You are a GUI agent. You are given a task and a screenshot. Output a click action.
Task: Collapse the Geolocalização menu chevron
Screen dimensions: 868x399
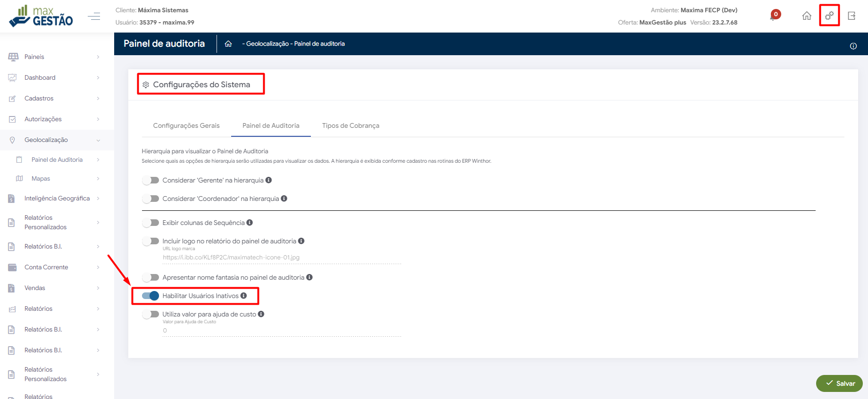pyautogui.click(x=98, y=140)
